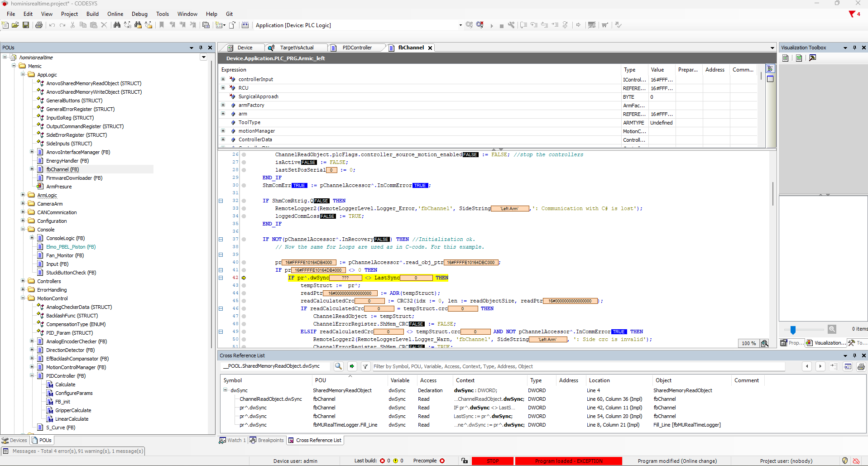
Task: Click the Save project toolbar icon
Action: point(26,25)
